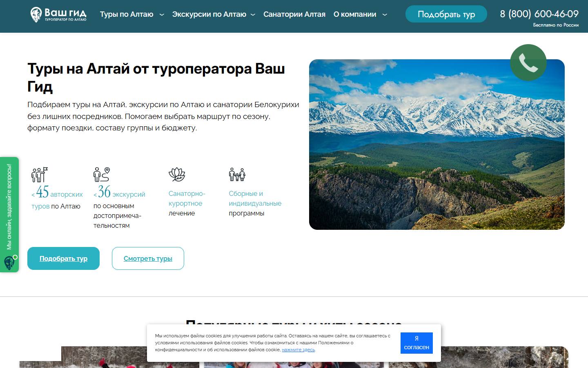This screenshot has height=368, width=588.
Task: Go to Санатории Алтая page
Action: pyautogui.click(x=294, y=14)
